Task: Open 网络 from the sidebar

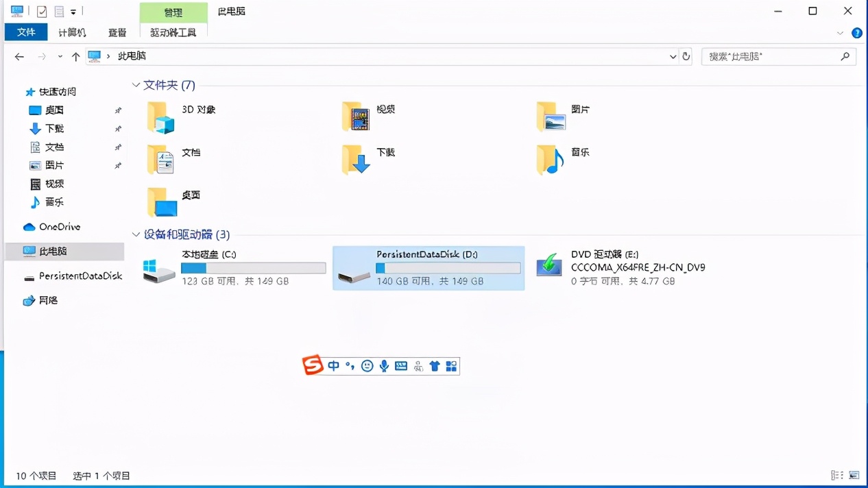Action: pyautogui.click(x=47, y=300)
